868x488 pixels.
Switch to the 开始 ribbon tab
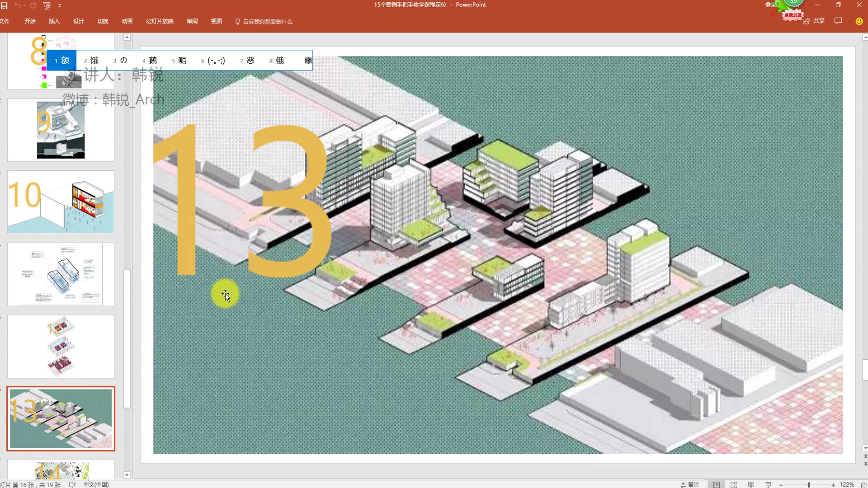click(30, 21)
